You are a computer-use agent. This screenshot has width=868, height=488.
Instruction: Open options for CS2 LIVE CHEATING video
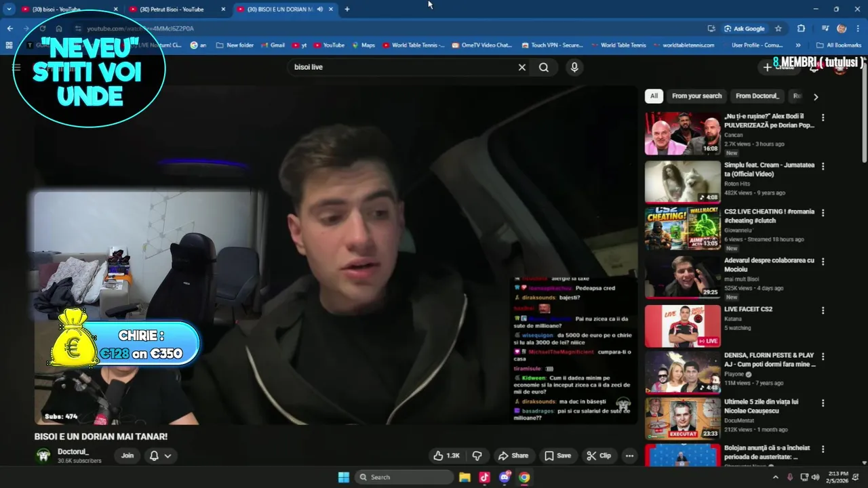pyautogui.click(x=823, y=213)
